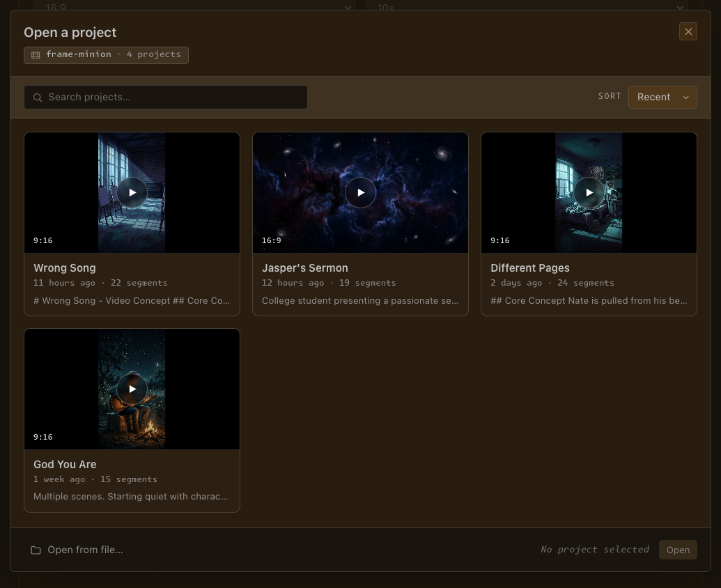Click the Wrong Song Video Concept description
The height and width of the screenshot is (588, 721).
coord(132,301)
